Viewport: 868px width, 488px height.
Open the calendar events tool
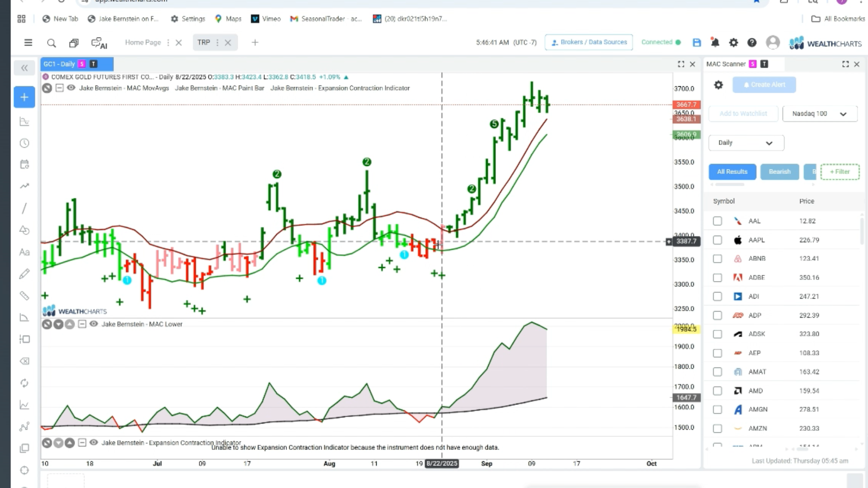pos(24,164)
